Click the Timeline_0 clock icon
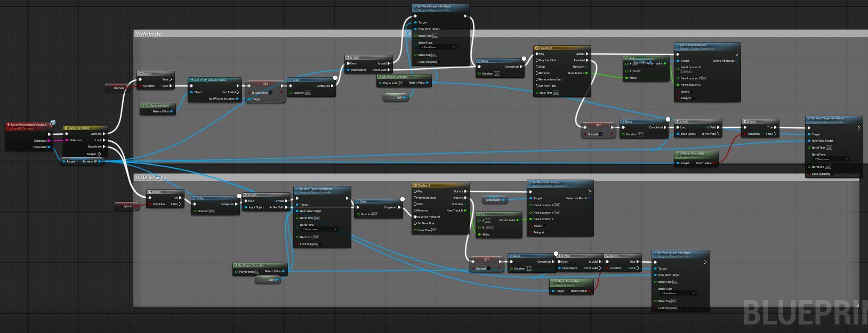This screenshot has width=868, height=333. (x=536, y=48)
